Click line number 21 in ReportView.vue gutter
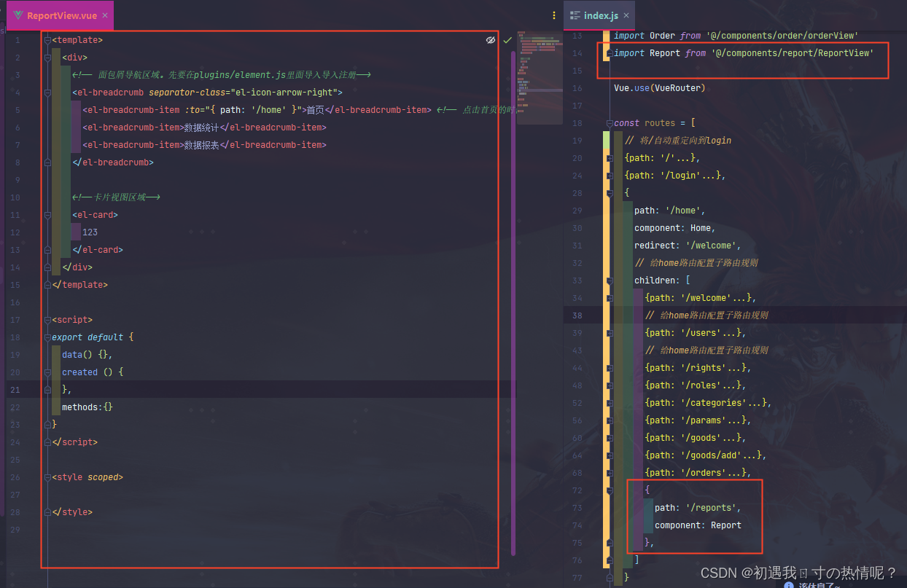 pyautogui.click(x=15, y=390)
